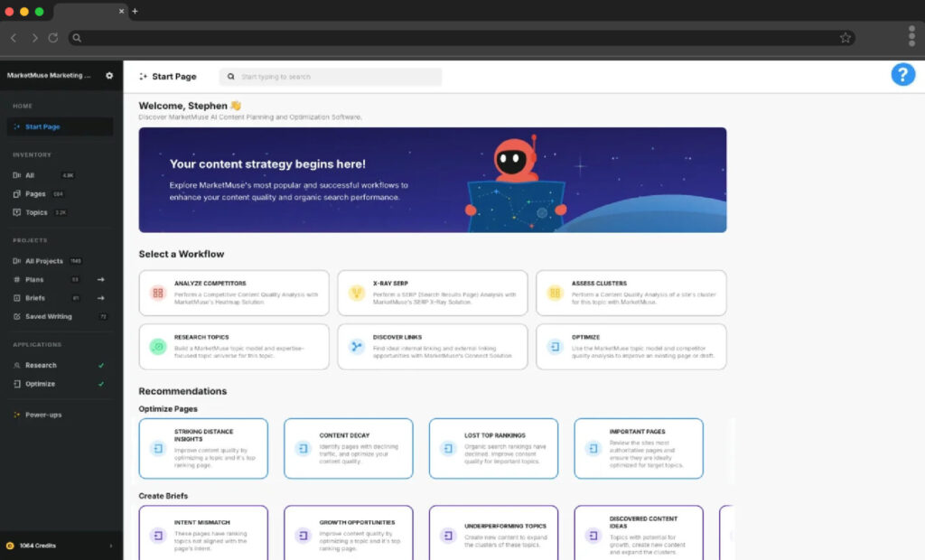Viewport: 925px width, 560px height.
Task: Click the arrow next to Plans
Action: pyautogui.click(x=101, y=280)
